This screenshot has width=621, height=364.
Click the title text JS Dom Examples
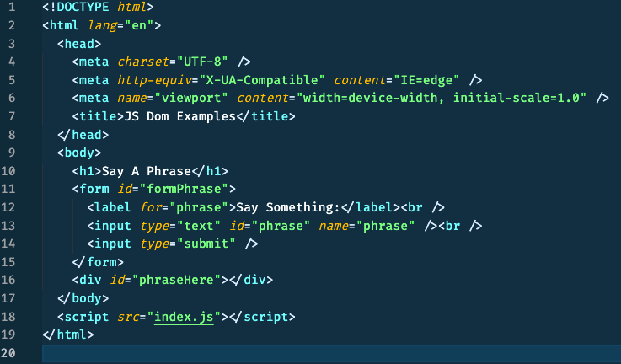coord(180,116)
